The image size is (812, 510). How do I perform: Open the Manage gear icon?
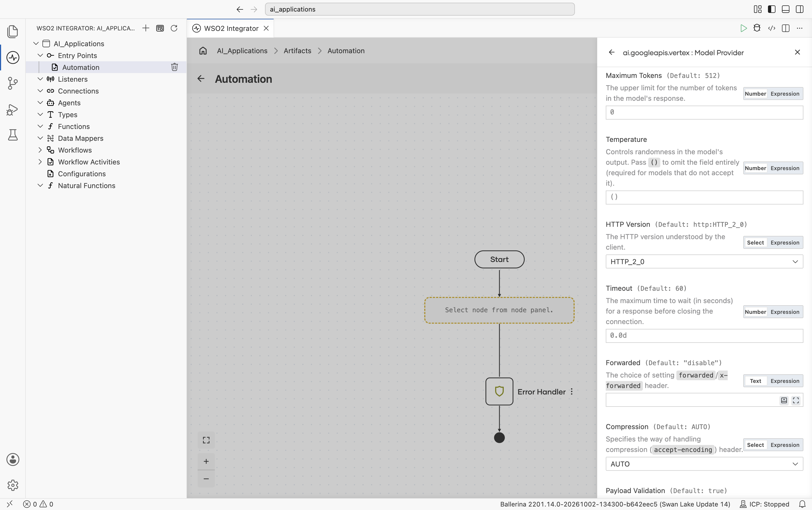coord(13,485)
